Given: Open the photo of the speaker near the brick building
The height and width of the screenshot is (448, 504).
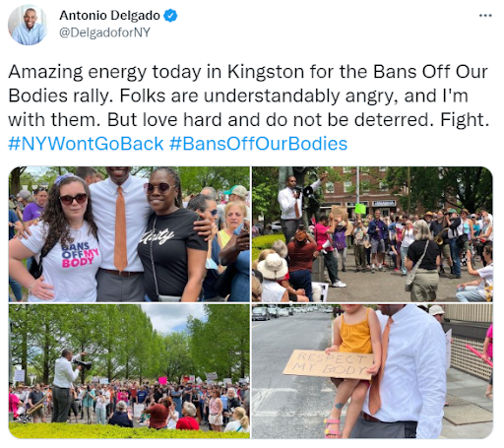Looking at the screenshot, I should point(372,234).
